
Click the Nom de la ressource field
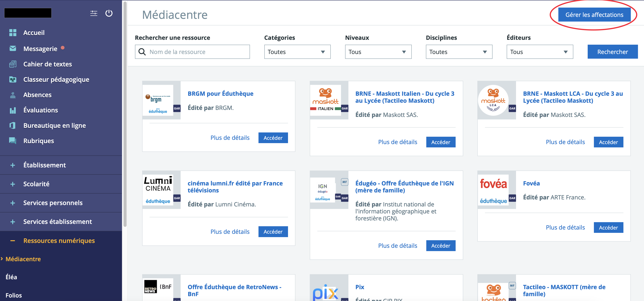(x=192, y=52)
